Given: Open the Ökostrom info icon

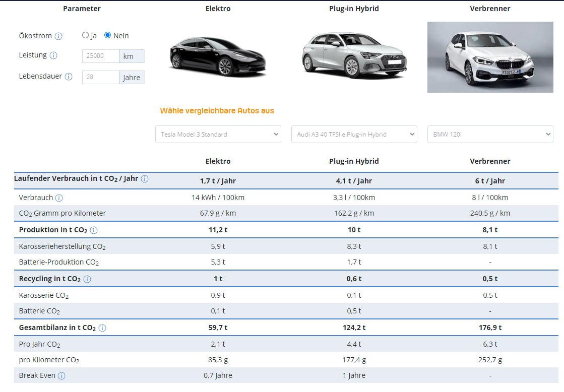Looking at the screenshot, I should coord(58,36).
